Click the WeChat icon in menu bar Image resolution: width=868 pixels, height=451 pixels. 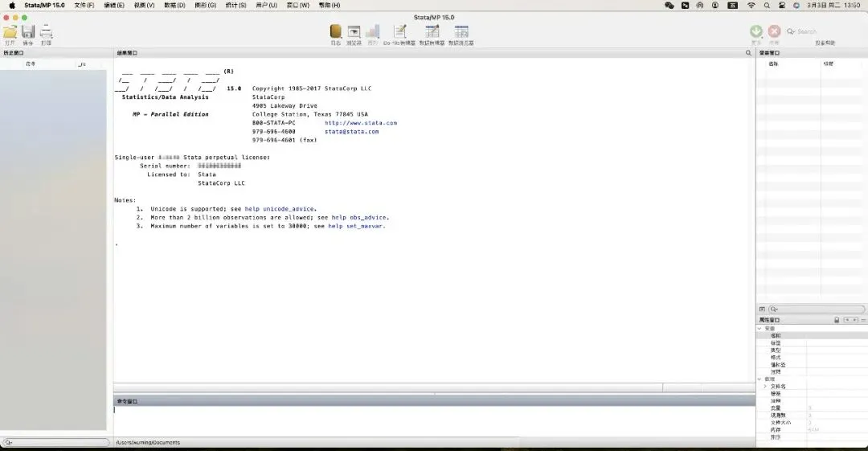pos(669,5)
